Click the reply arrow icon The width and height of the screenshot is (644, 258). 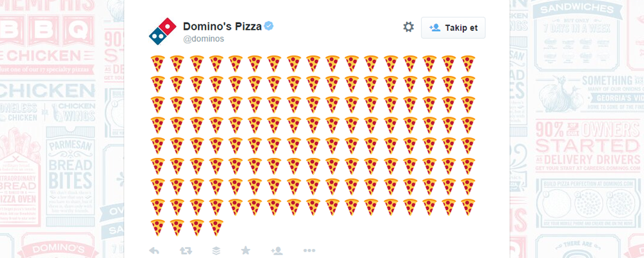point(154,250)
